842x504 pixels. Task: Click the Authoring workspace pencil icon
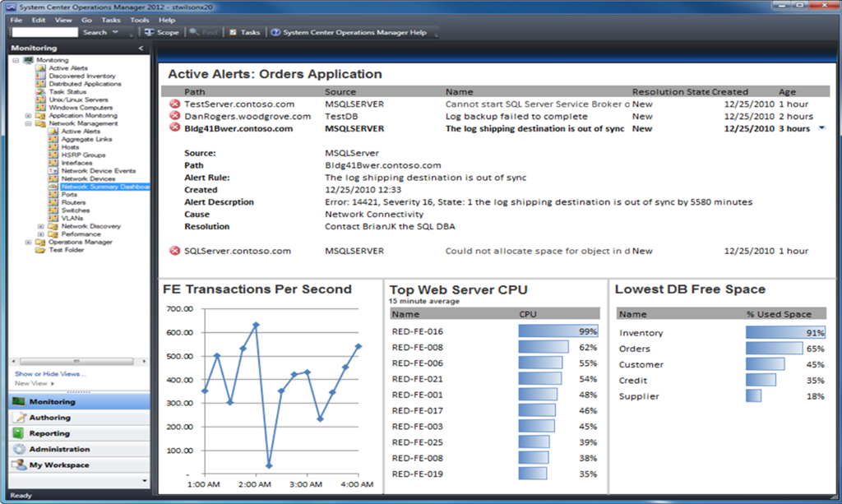(19, 418)
